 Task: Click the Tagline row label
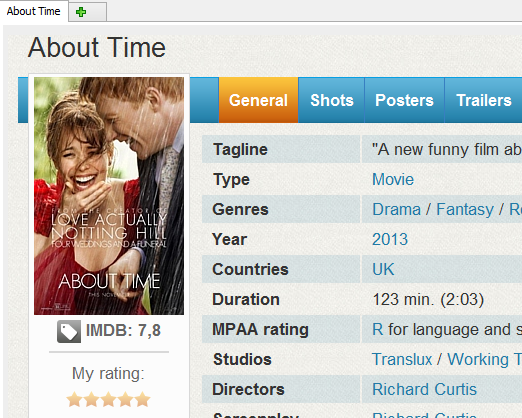(240, 149)
